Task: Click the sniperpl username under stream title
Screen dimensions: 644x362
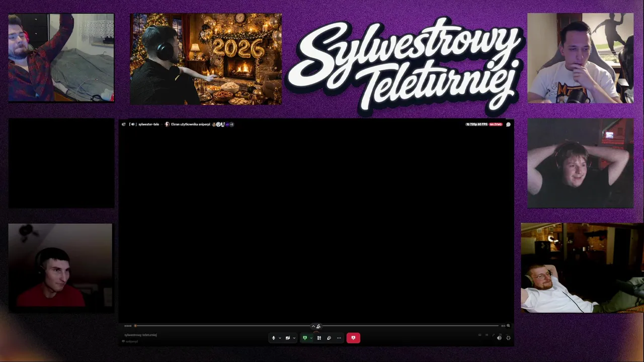Action: [x=132, y=341]
